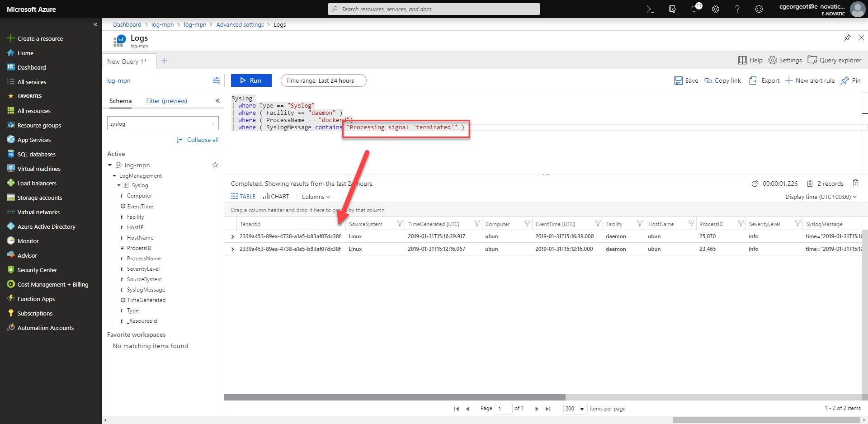Filter the HostName column

tap(691, 224)
